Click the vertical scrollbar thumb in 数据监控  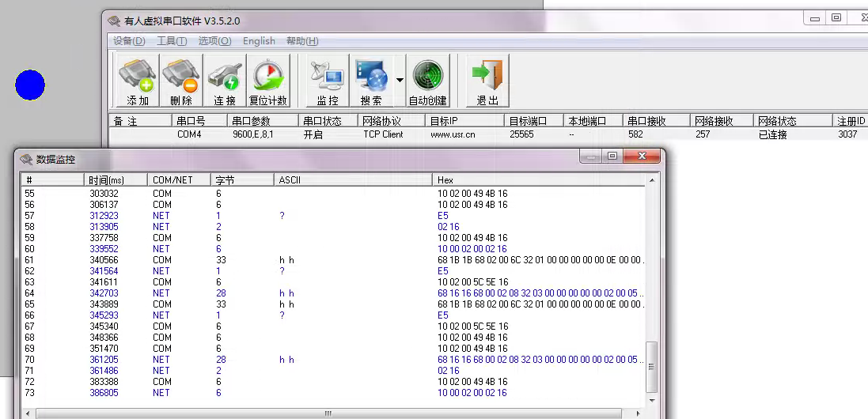pyautogui.click(x=651, y=367)
